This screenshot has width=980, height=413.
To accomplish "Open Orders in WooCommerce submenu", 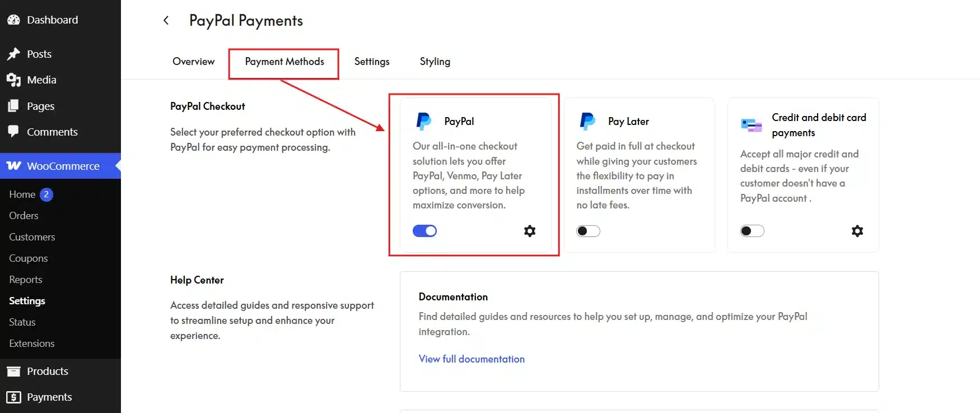I will [24, 216].
